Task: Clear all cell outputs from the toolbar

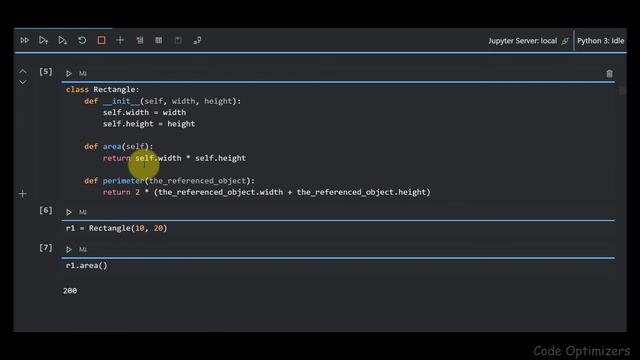Action: click(140, 40)
